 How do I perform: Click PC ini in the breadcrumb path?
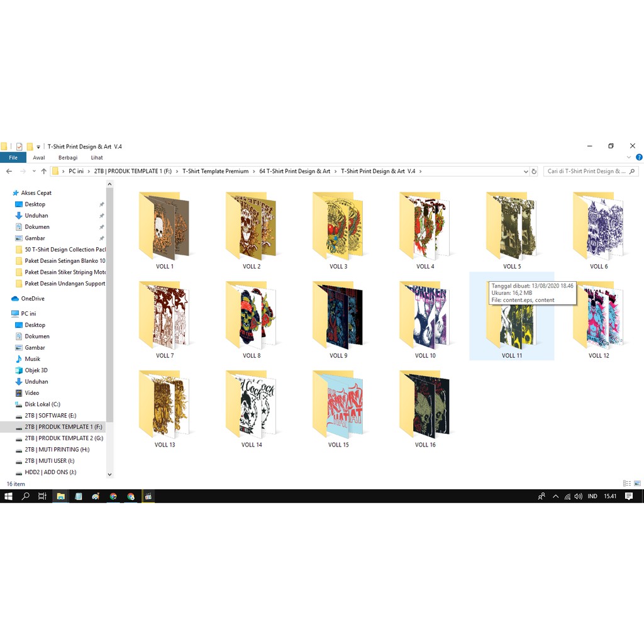pyautogui.click(x=76, y=171)
